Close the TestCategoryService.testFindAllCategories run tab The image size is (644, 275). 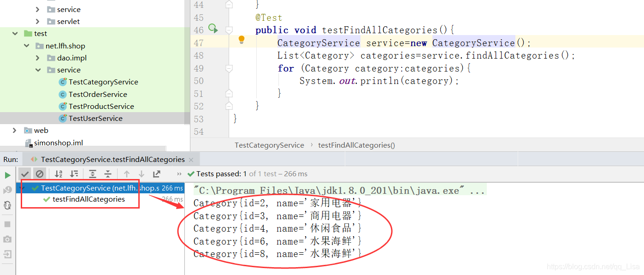point(191,160)
